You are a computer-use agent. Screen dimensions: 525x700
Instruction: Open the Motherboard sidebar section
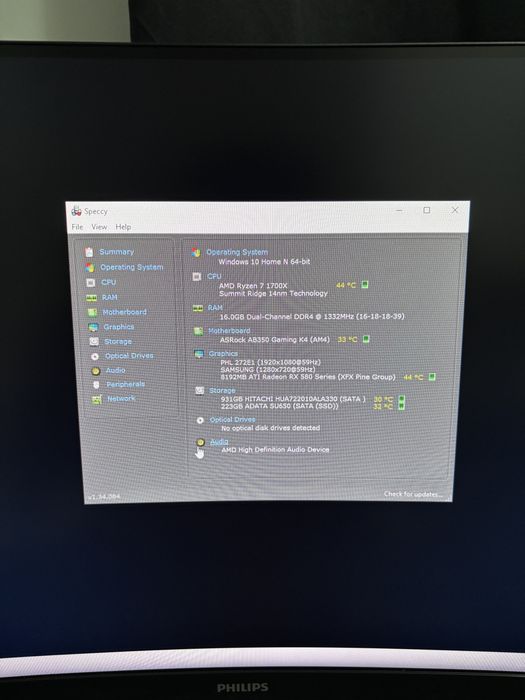pyautogui.click(x=125, y=312)
